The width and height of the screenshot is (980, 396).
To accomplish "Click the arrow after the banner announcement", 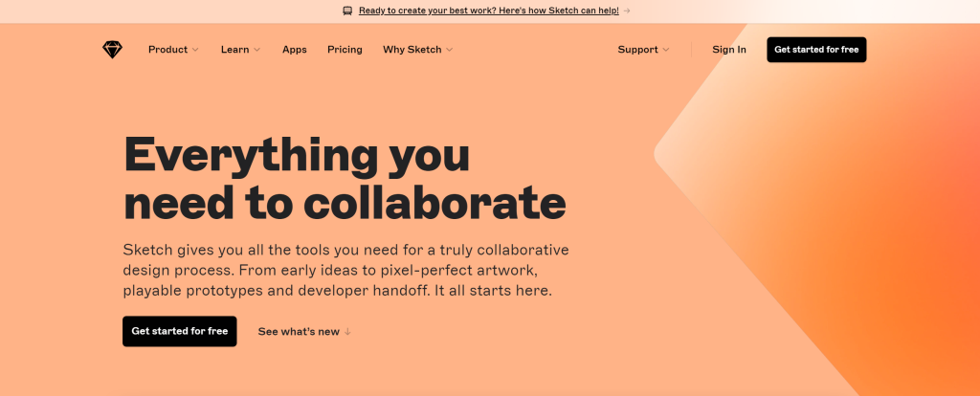I will point(627,11).
